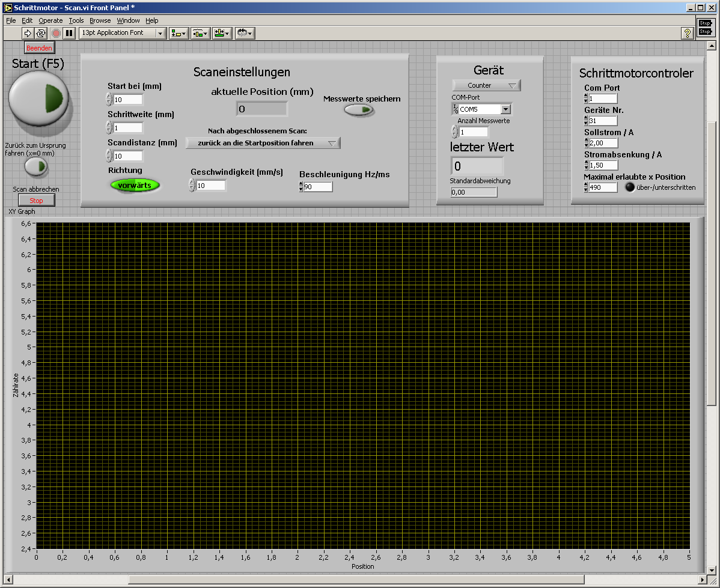Click the I/O icon beside COM5
The height and width of the screenshot is (588, 720).
tap(456, 109)
